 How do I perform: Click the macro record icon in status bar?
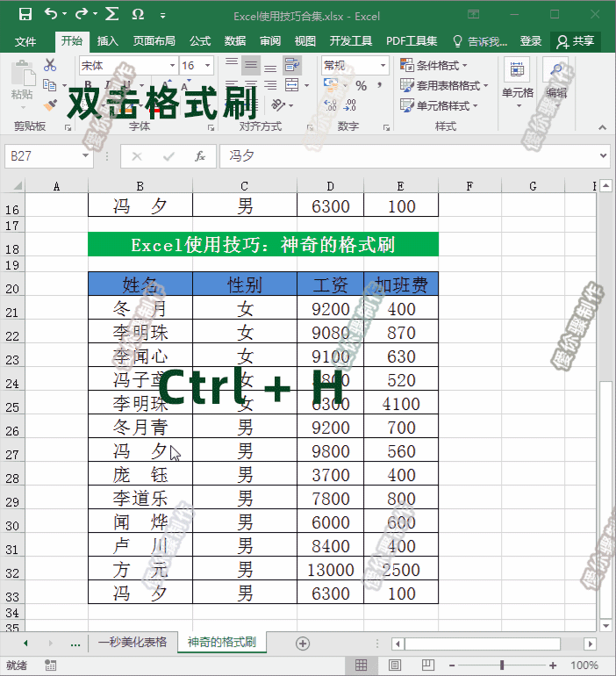click(50, 665)
